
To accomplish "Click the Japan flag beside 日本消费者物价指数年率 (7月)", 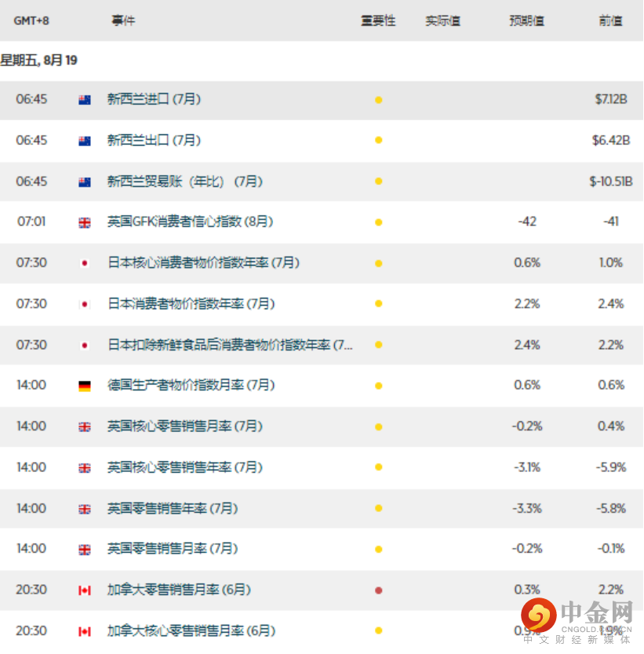I will pyautogui.click(x=85, y=304).
